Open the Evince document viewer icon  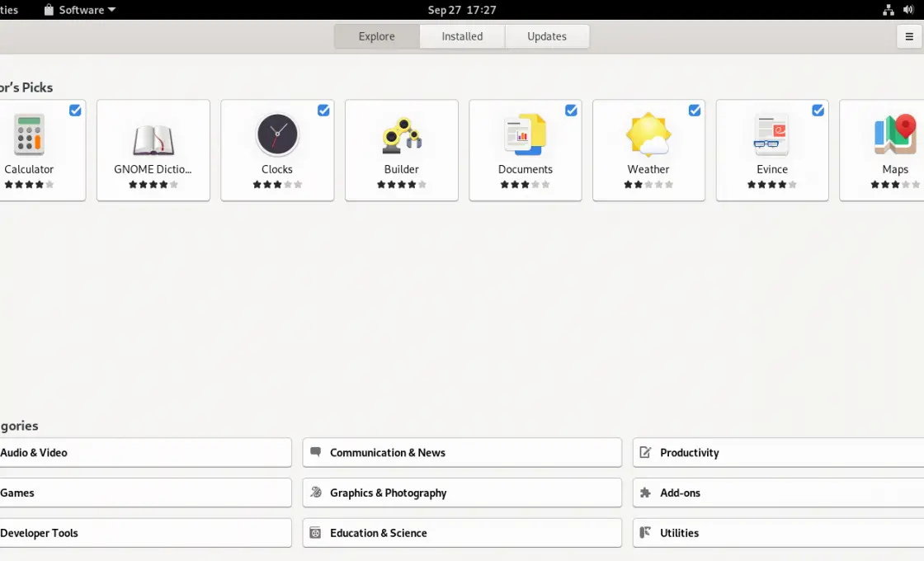coord(772,134)
